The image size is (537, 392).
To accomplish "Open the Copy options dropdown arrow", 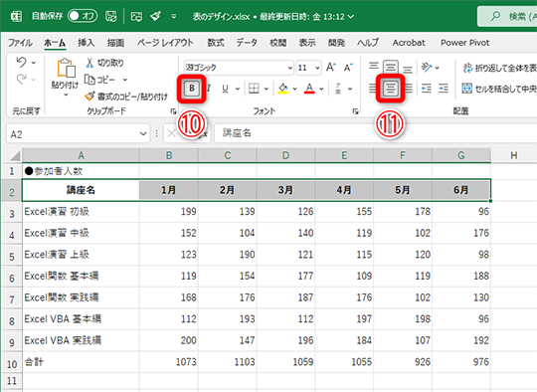I will (125, 80).
